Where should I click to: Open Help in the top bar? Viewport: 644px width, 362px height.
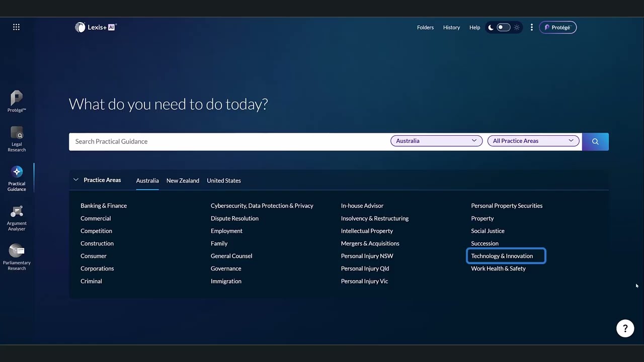pos(474,28)
